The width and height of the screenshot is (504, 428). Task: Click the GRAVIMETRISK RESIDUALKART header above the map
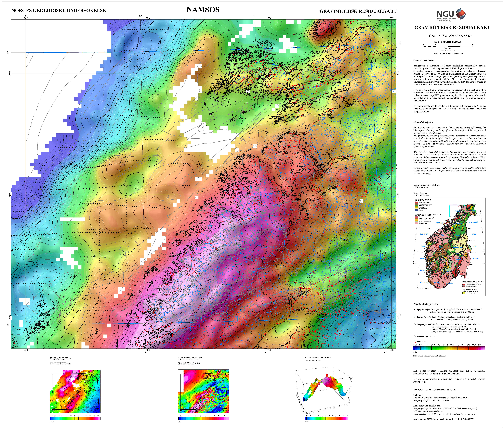[358, 11]
